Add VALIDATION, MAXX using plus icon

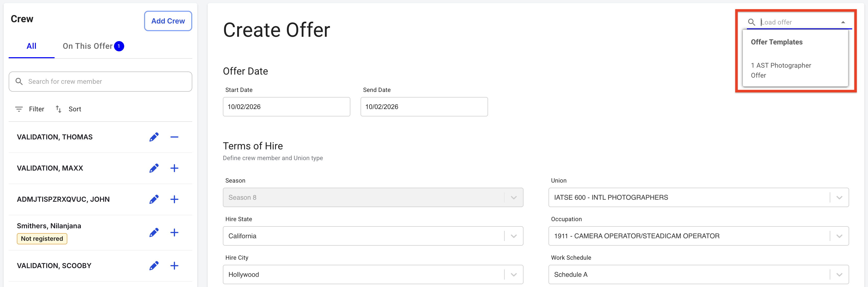[174, 168]
